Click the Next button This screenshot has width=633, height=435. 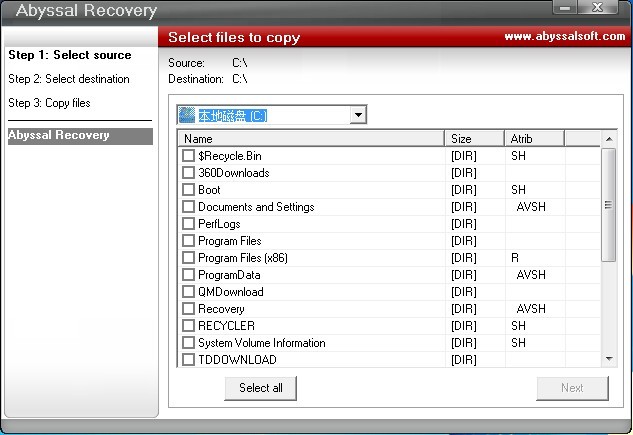(572, 388)
